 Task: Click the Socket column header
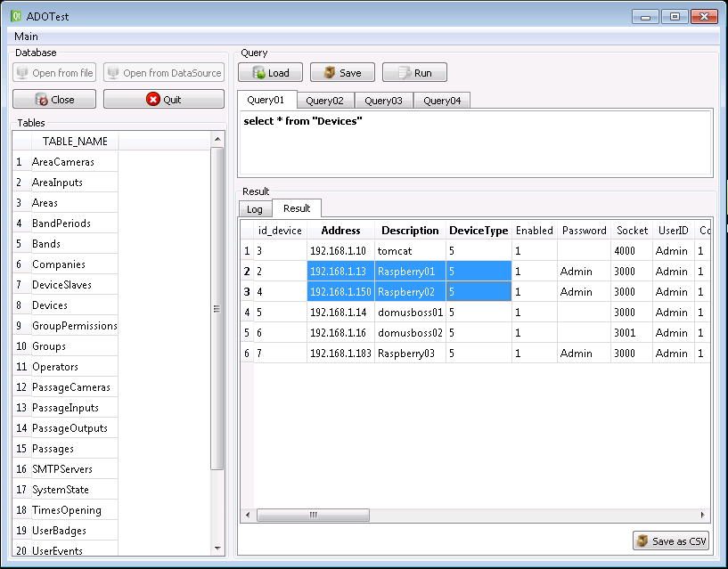click(x=632, y=231)
